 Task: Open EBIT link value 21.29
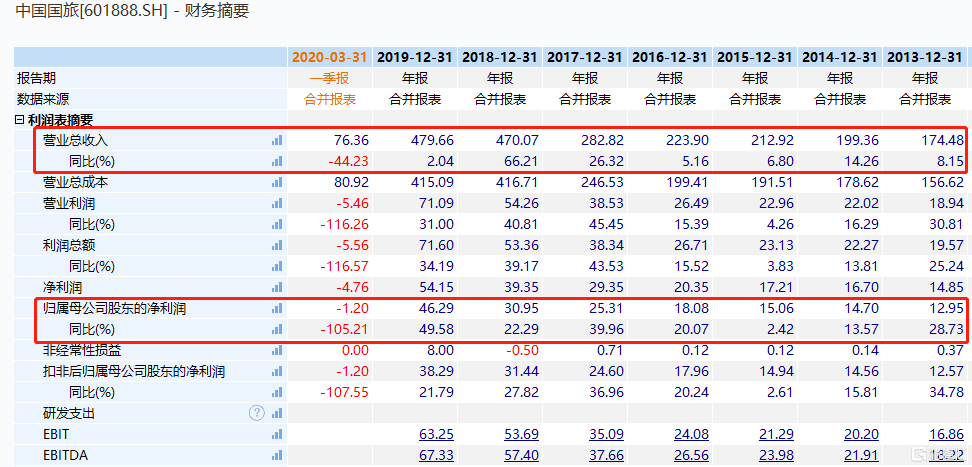click(776, 434)
